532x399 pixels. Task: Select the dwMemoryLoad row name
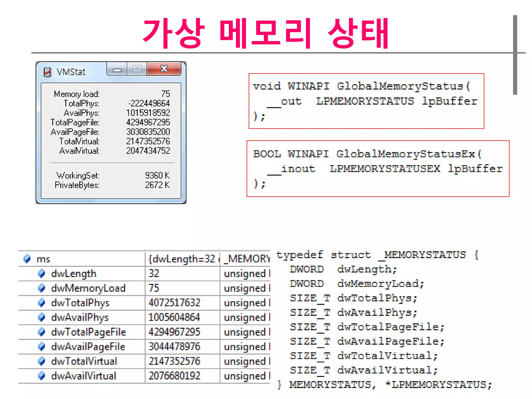[x=88, y=288]
